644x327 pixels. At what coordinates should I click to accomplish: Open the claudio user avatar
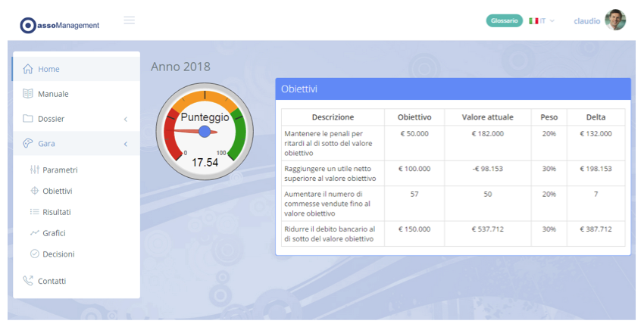(x=615, y=20)
